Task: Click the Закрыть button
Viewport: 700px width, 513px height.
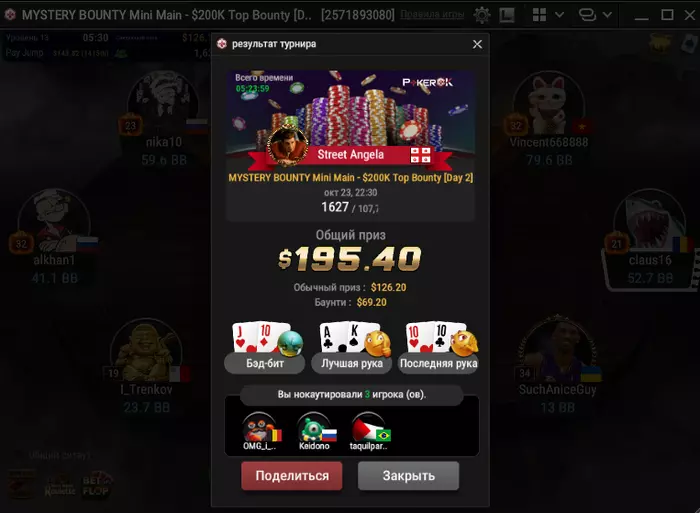Action: pos(408,476)
